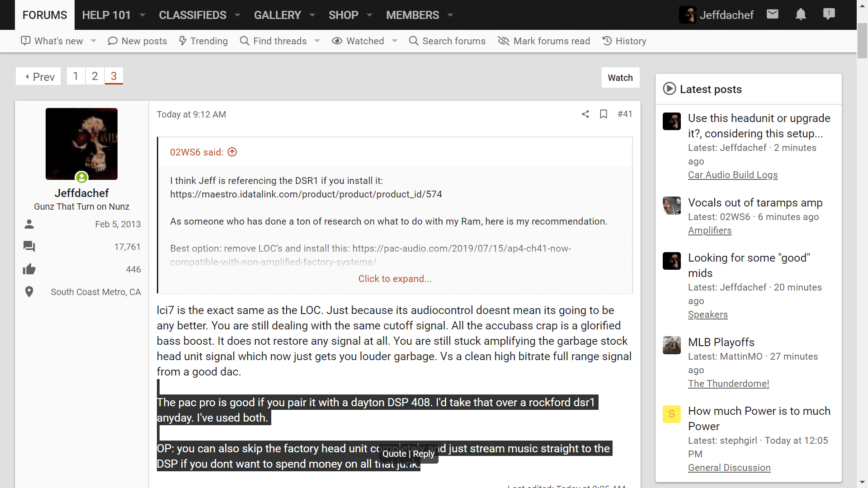This screenshot has height=488, width=868.
Task: Expand the GALLERY dropdown arrow
Action: point(312,15)
